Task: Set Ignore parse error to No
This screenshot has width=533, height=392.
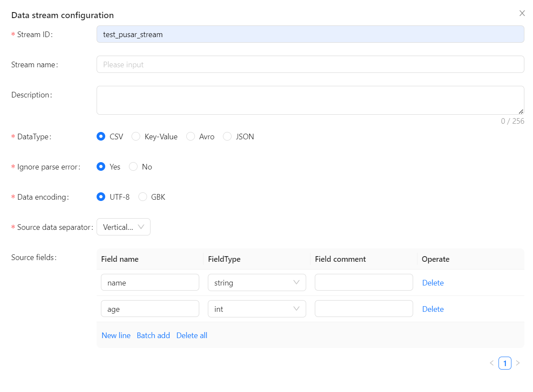Action: coord(133,167)
